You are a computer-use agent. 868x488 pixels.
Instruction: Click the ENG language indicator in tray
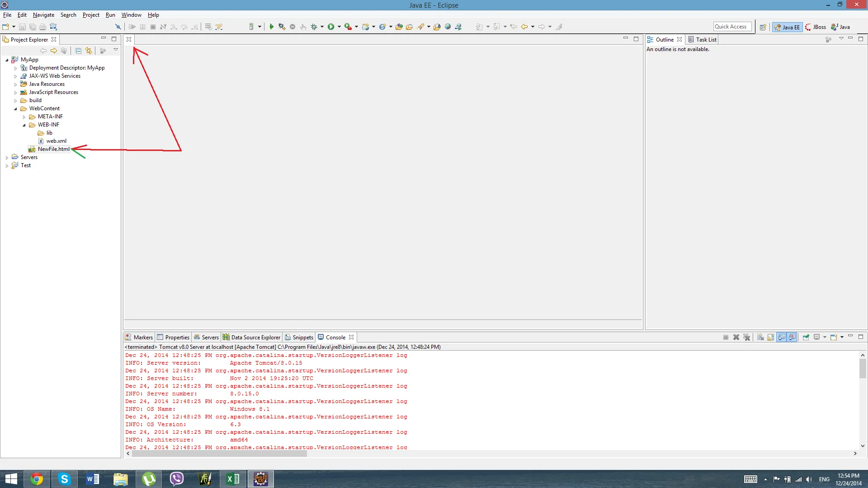(x=824, y=479)
